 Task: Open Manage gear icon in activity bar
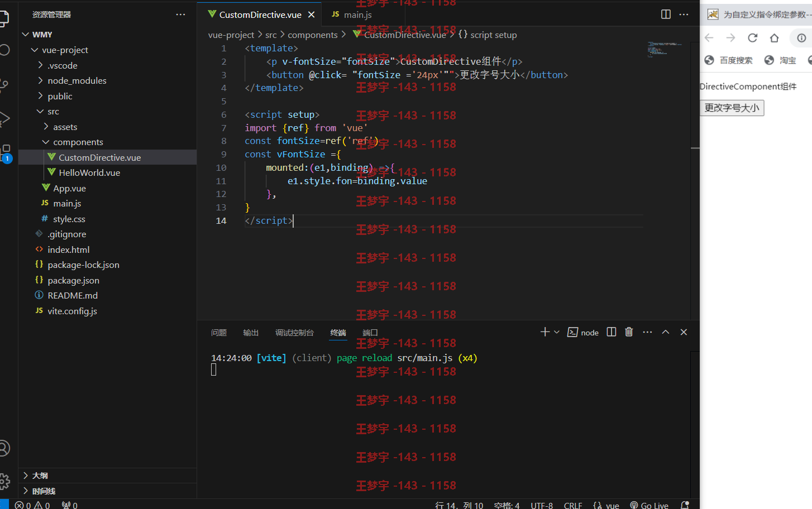click(4, 481)
